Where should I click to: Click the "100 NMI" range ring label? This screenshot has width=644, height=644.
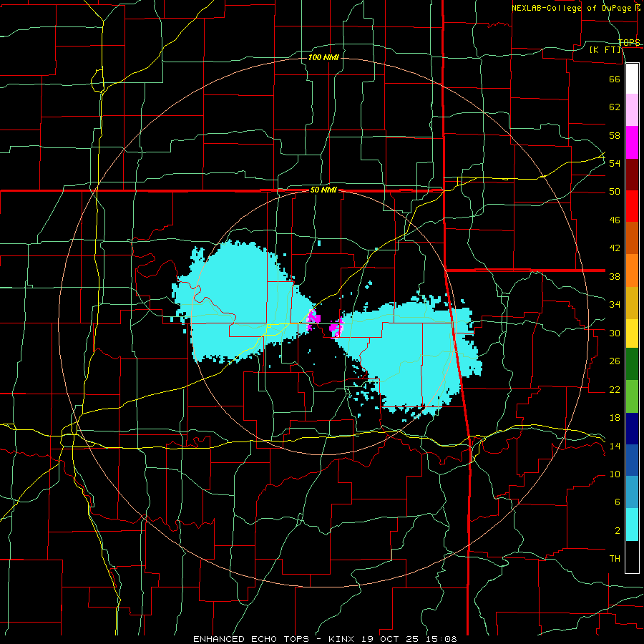pyautogui.click(x=323, y=57)
